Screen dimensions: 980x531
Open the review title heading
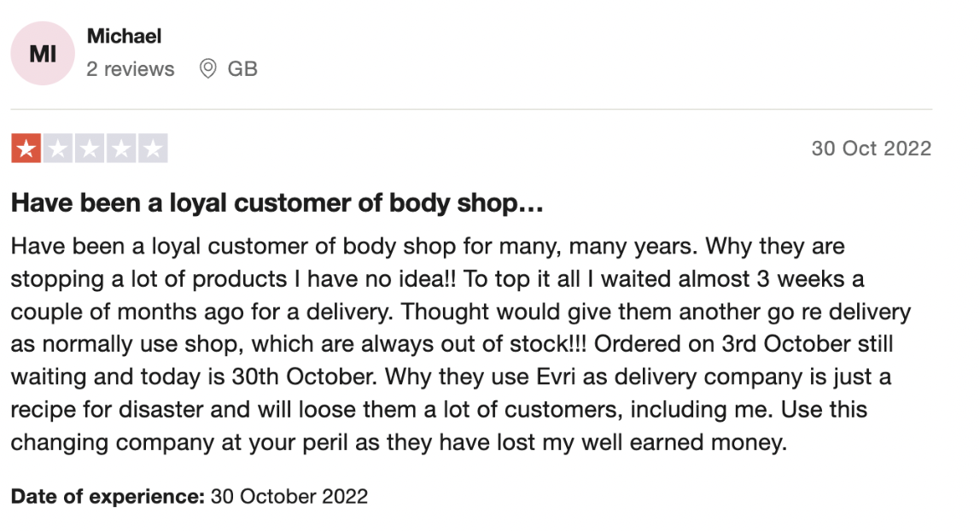pyautogui.click(x=277, y=203)
